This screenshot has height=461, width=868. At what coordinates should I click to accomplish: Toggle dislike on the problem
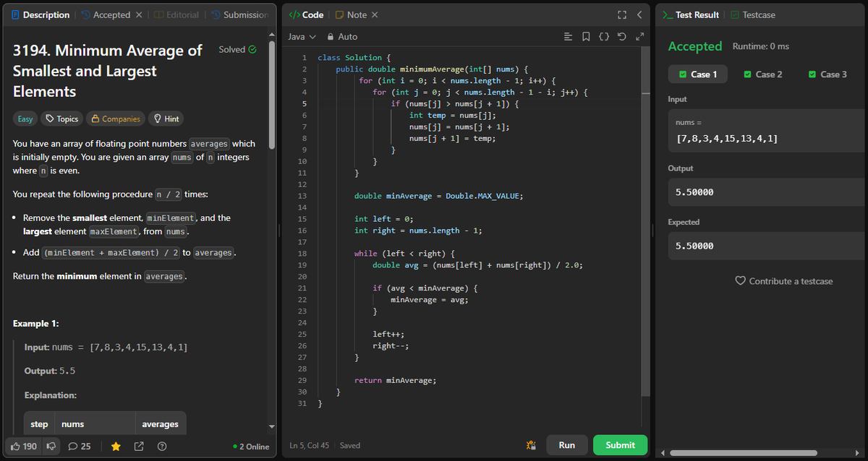(x=51, y=447)
